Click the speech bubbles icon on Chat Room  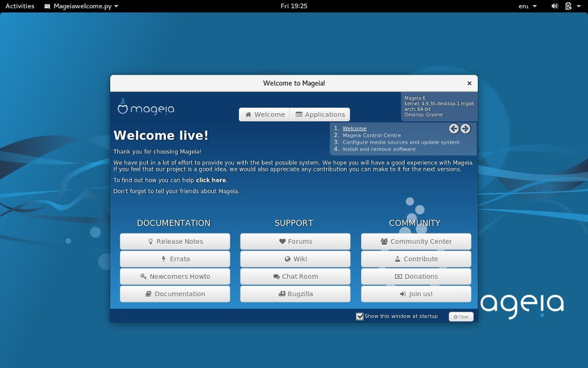(x=276, y=277)
